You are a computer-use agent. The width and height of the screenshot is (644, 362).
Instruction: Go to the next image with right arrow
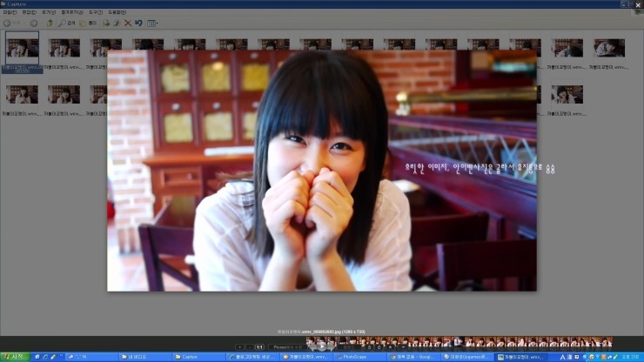(x=332, y=347)
